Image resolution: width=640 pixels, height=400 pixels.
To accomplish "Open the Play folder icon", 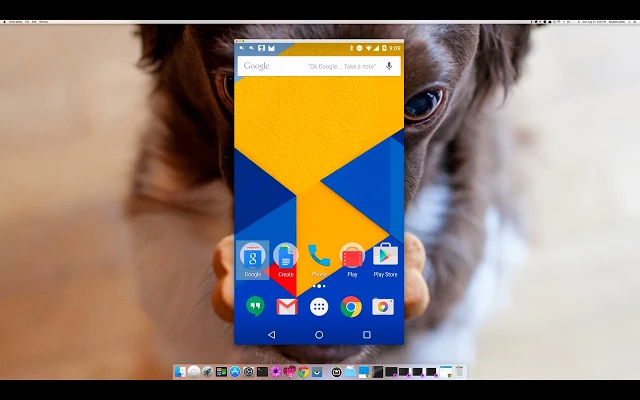I will 352,260.
